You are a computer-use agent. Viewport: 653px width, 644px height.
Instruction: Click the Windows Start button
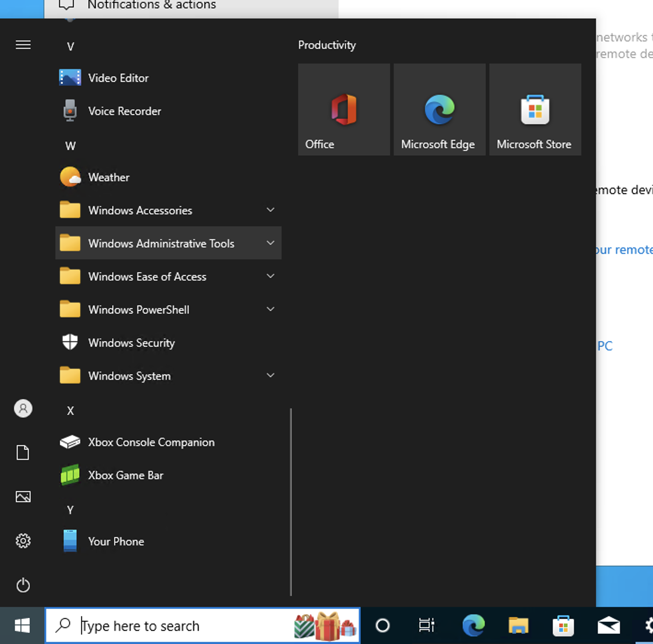(x=22, y=626)
